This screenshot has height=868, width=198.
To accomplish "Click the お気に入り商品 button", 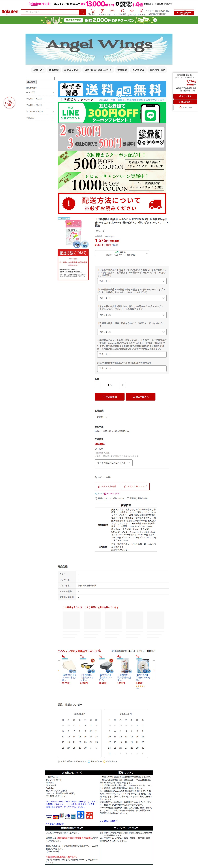I will coord(107,486).
